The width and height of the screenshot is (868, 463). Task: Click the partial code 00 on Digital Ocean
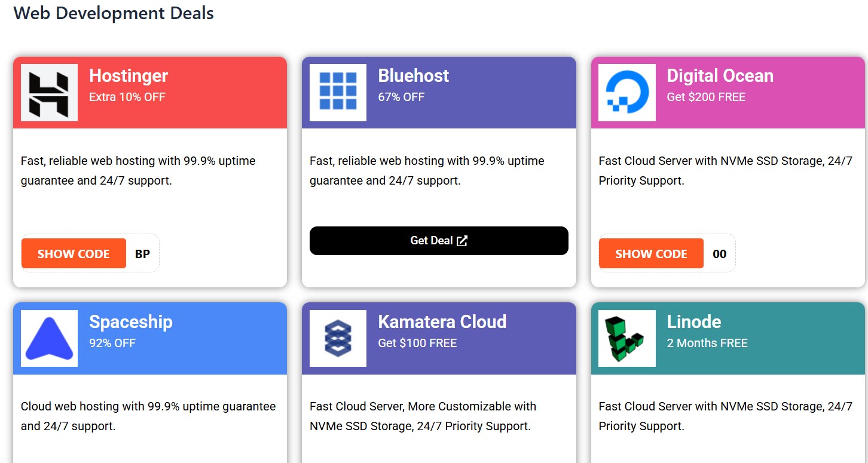coord(720,254)
